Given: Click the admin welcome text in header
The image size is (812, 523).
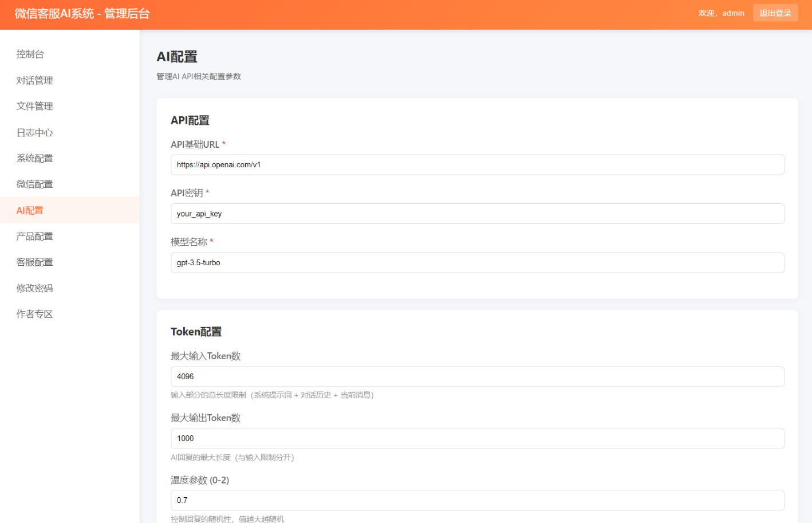Looking at the screenshot, I should click(x=721, y=13).
